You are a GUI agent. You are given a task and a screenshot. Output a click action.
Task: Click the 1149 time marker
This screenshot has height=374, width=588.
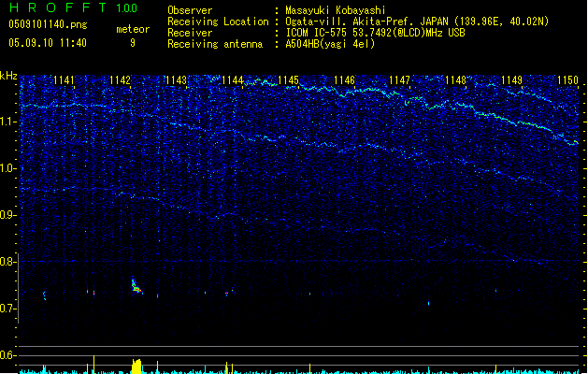click(x=512, y=80)
